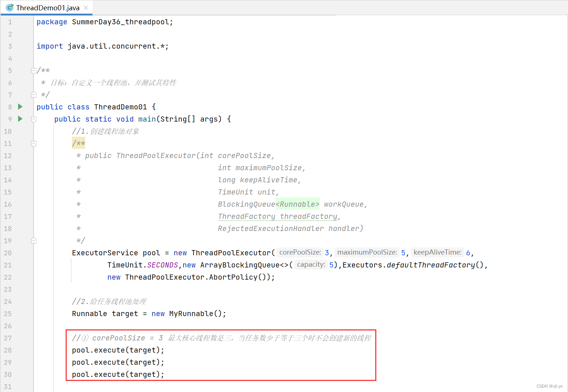Click the maximumPoolSize parameter hint

click(367, 252)
